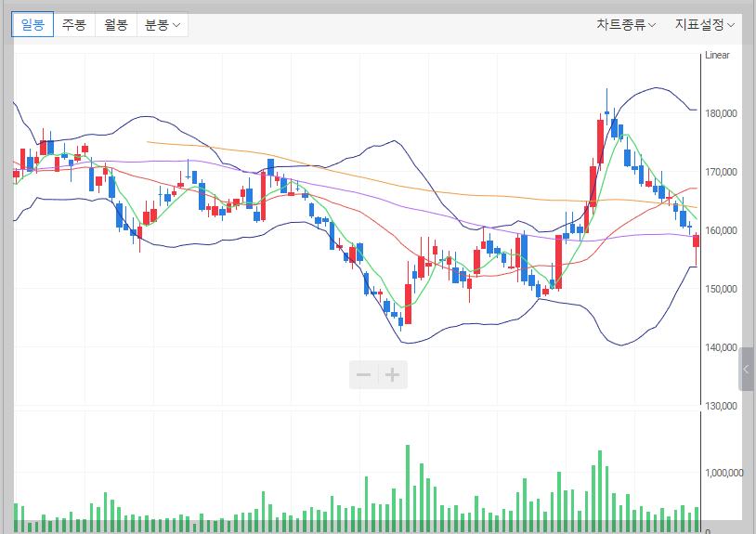Click the 130,000 price axis label
The width and height of the screenshot is (756, 534).
click(721, 406)
